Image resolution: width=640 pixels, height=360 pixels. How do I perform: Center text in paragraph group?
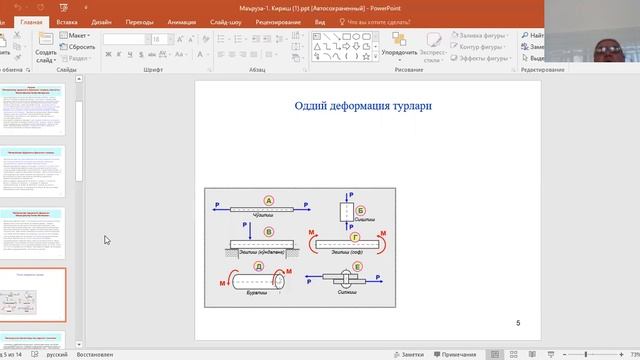232,54
